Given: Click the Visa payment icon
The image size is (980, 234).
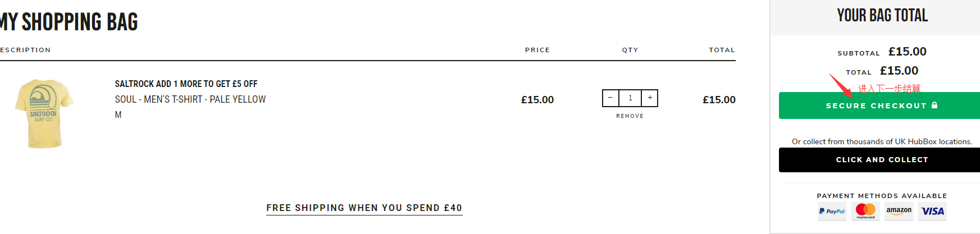Looking at the screenshot, I should coord(933,212).
